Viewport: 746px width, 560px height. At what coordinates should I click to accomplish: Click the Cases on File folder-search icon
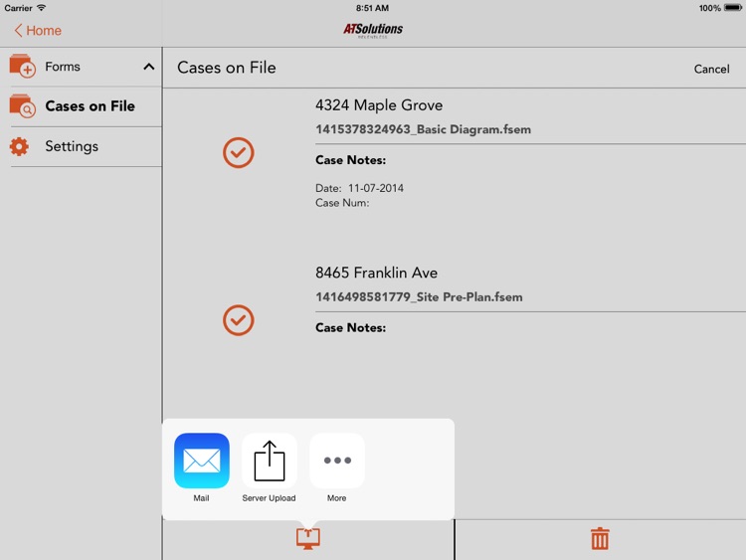pos(22,106)
